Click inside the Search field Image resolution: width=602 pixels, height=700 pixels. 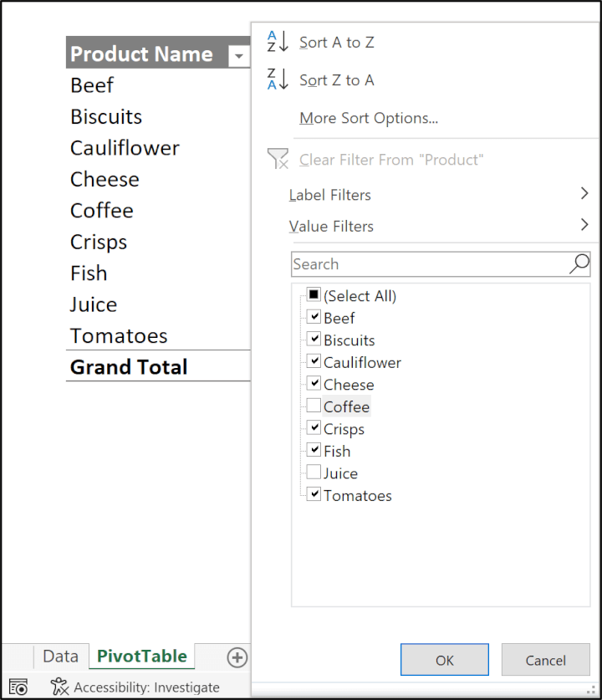click(418, 263)
